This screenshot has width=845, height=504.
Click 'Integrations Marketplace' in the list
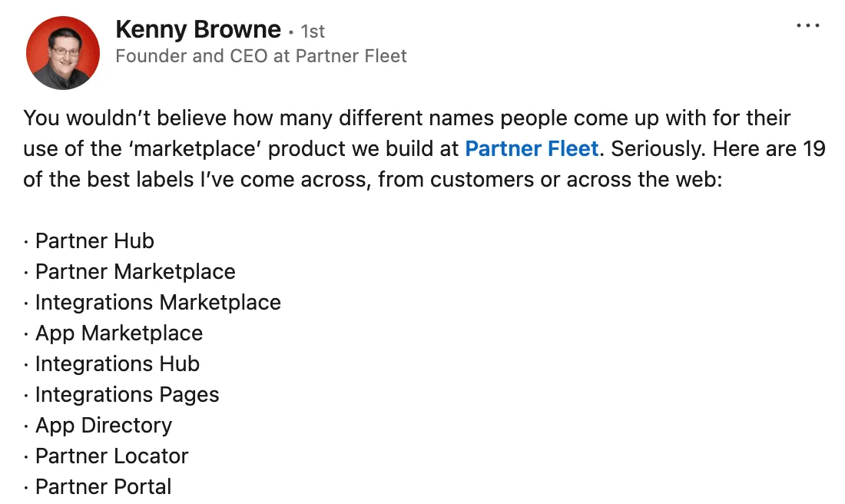(158, 303)
